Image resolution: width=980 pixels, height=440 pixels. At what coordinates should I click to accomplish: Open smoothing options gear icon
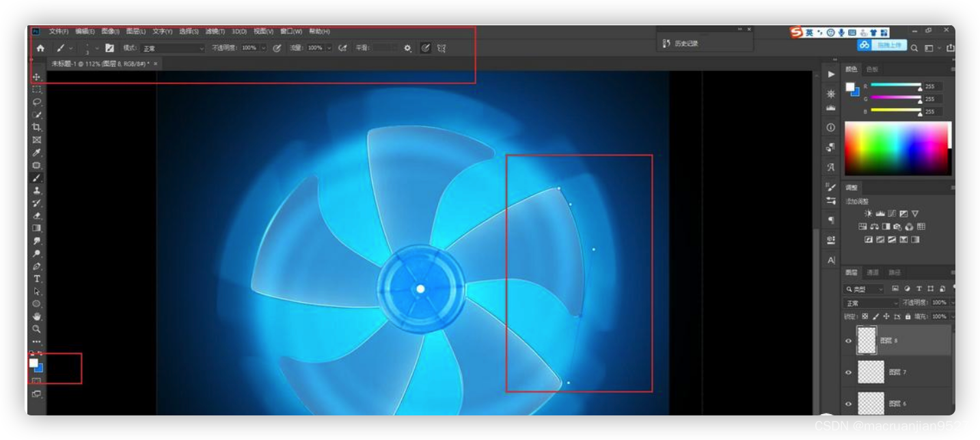tap(408, 49)
